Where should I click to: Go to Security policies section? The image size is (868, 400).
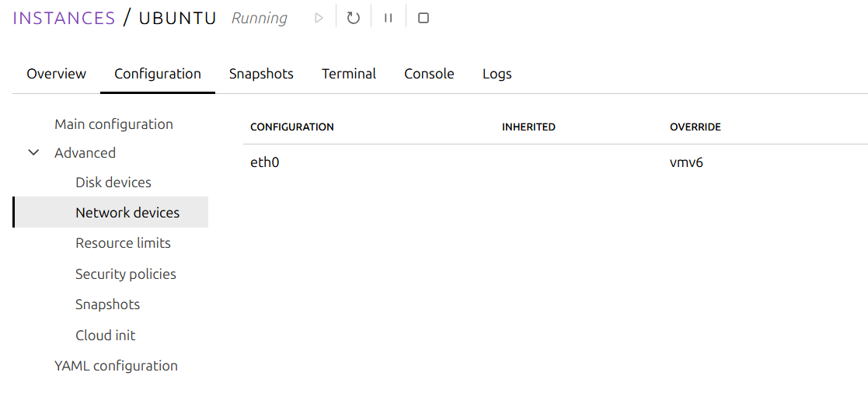[126, 274]
